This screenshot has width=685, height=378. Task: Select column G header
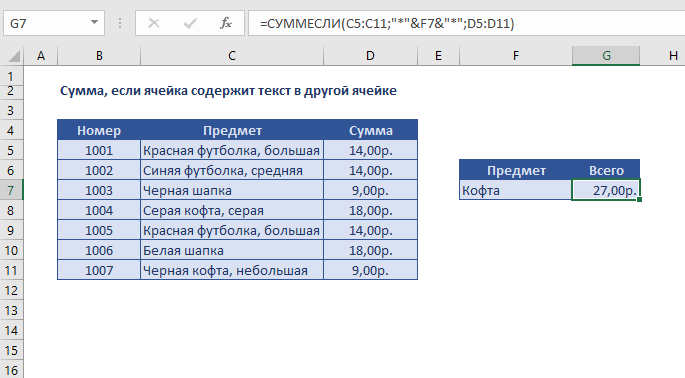click(x=606, y=56)
